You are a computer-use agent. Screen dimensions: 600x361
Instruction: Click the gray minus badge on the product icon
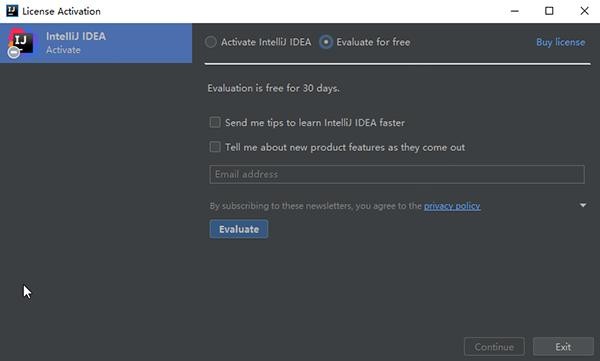click(x=14, y=52)
